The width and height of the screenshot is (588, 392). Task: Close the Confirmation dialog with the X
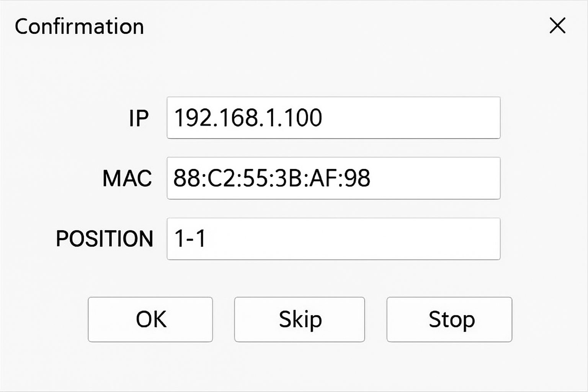point(557,26)
